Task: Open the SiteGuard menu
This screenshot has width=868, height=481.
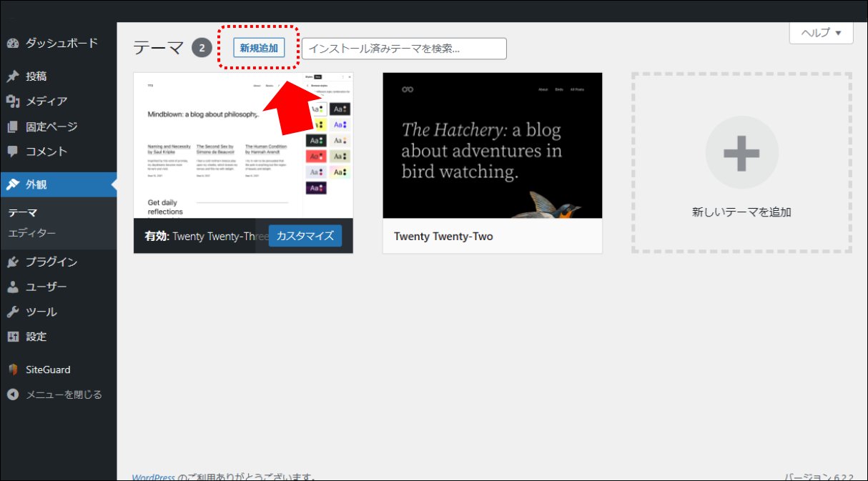Action: [x=59, y=370]
